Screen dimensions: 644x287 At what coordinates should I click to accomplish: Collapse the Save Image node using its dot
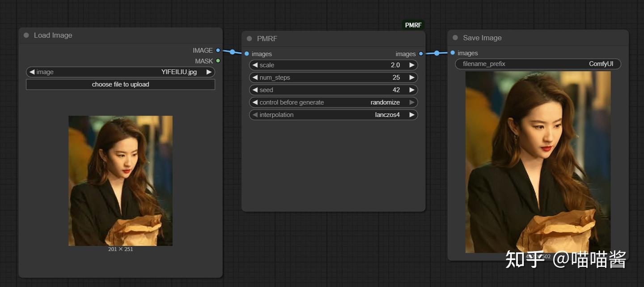(x=455, y=38)
